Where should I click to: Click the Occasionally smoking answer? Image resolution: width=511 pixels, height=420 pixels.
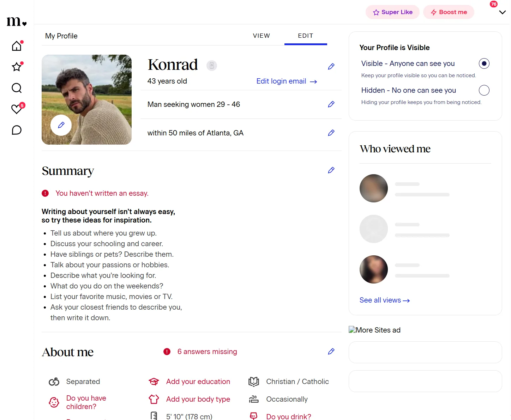pos(287,399)
